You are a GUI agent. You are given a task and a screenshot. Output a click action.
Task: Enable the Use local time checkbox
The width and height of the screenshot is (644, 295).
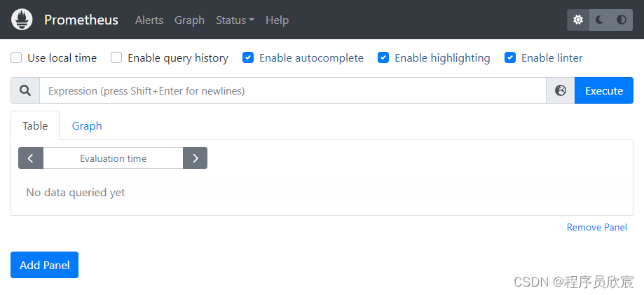pyautogui.click(x=16, y=57)
